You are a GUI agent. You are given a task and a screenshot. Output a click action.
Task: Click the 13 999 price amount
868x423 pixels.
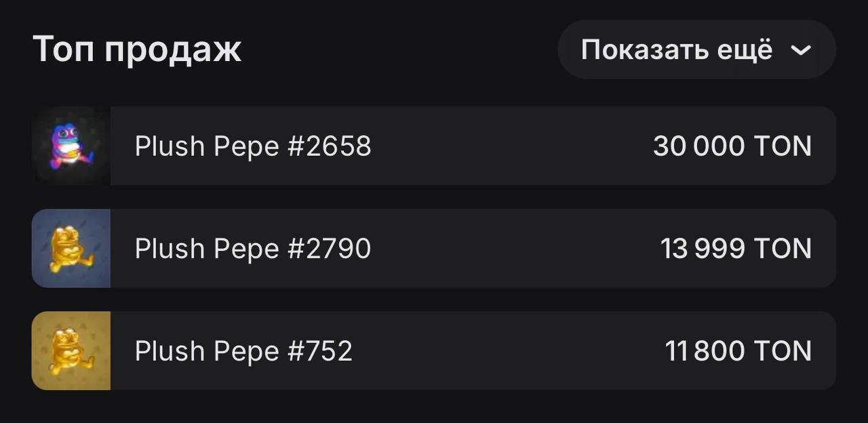pyautogui.click(x=702, y=249)
